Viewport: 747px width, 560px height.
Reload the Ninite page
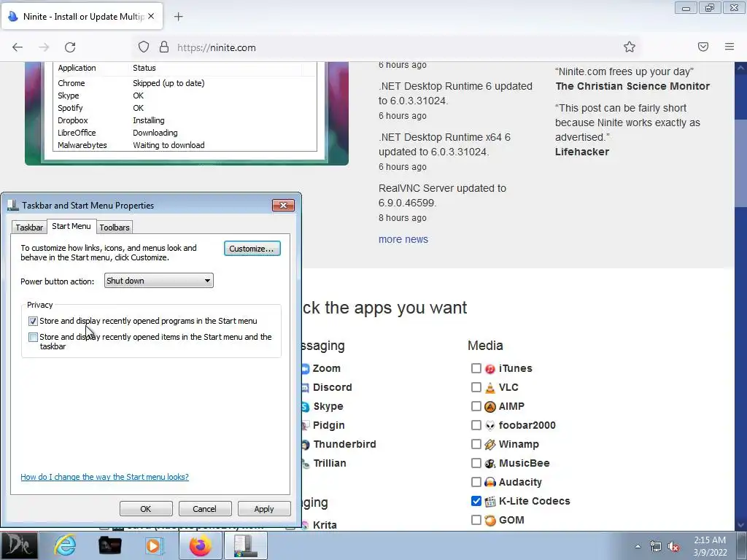[x=70, y=47]
